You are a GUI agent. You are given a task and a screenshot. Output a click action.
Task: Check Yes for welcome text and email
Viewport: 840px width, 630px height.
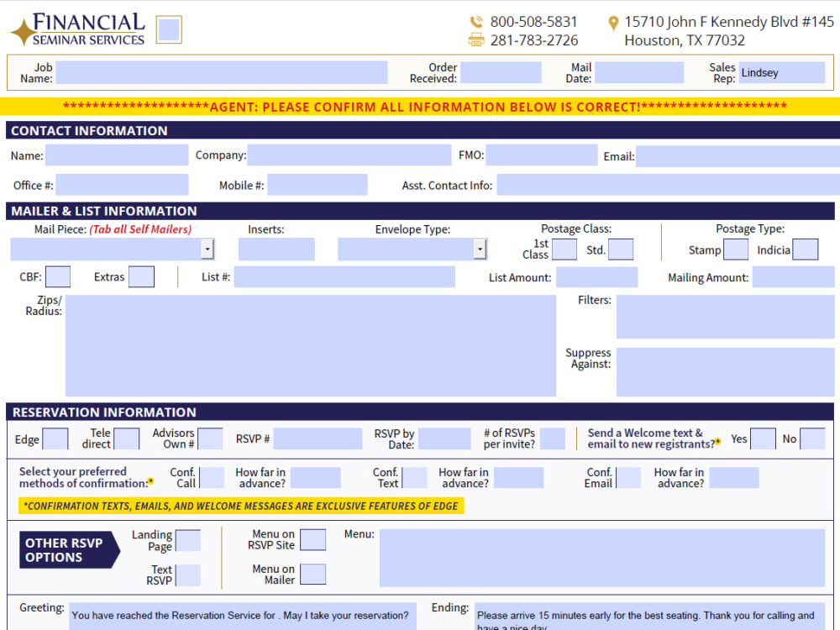coord(763,438)
